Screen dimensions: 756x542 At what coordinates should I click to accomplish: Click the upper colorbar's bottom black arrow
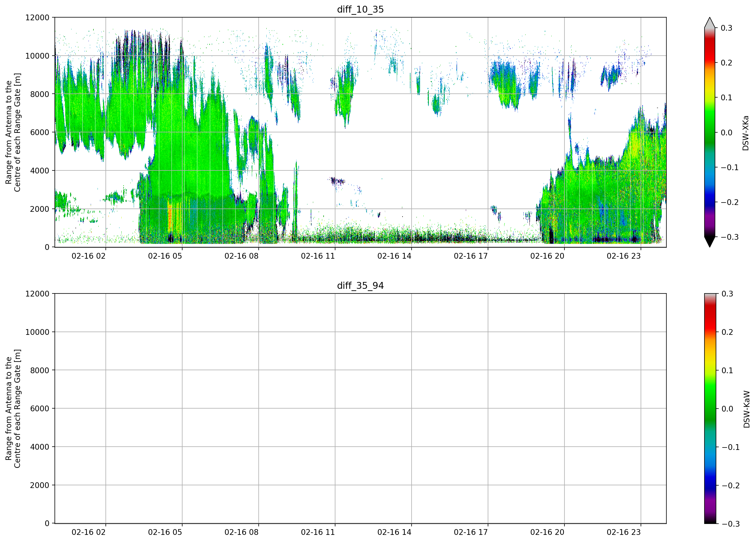point(710,242)
